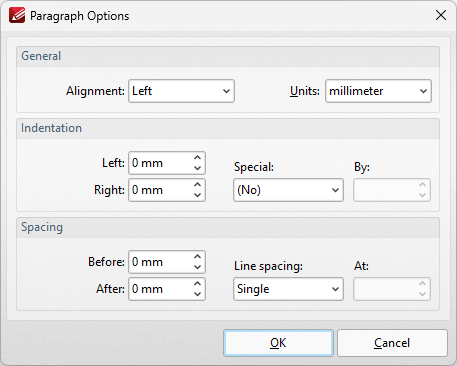
Task: Close the Paragraph Options dialog
Action: (441, 15)
